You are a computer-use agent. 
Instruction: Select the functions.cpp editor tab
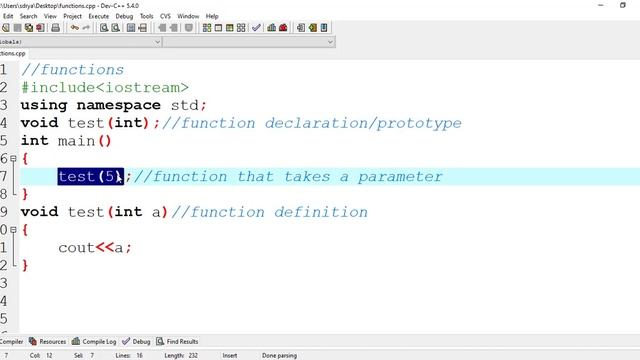[13, 53]
